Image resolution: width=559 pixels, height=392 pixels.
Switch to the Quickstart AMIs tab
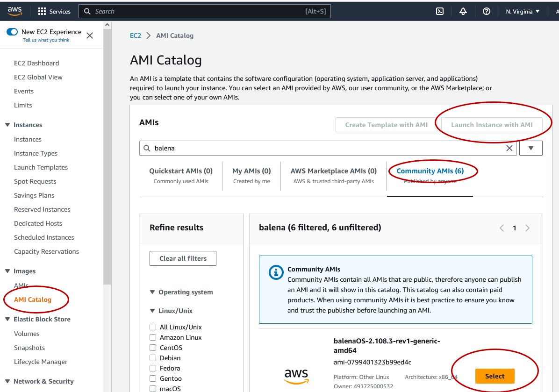[x=181, y=176]
